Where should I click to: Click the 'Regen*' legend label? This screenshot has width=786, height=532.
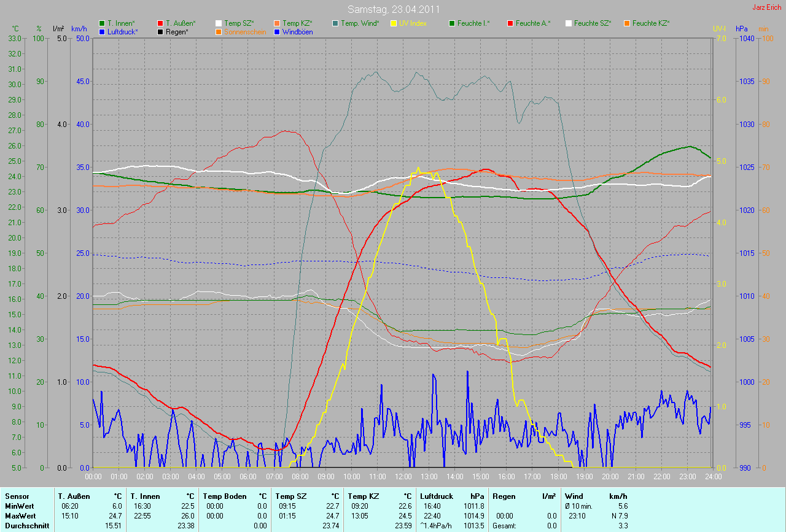click(177, 31)
